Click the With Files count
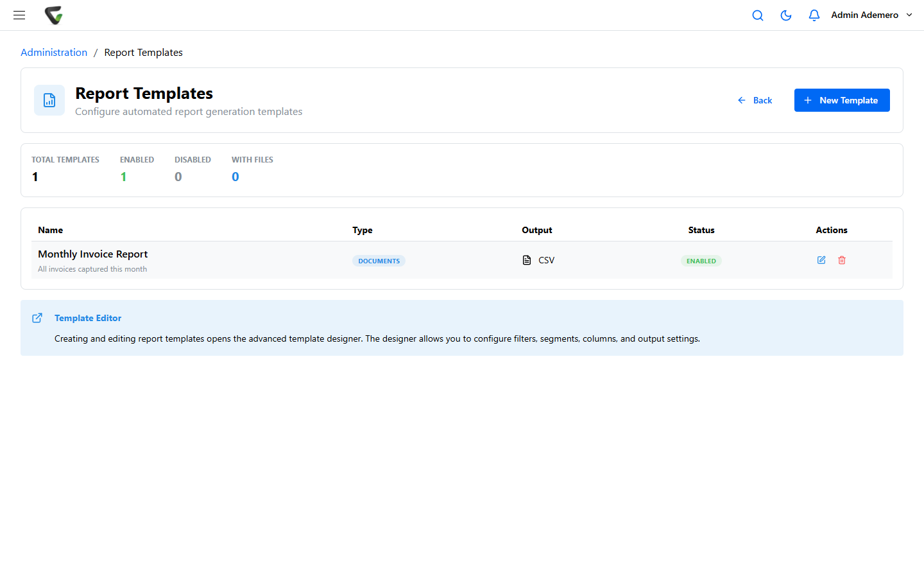This screenshot has width=924, height=578. click(x=235, y=177)
